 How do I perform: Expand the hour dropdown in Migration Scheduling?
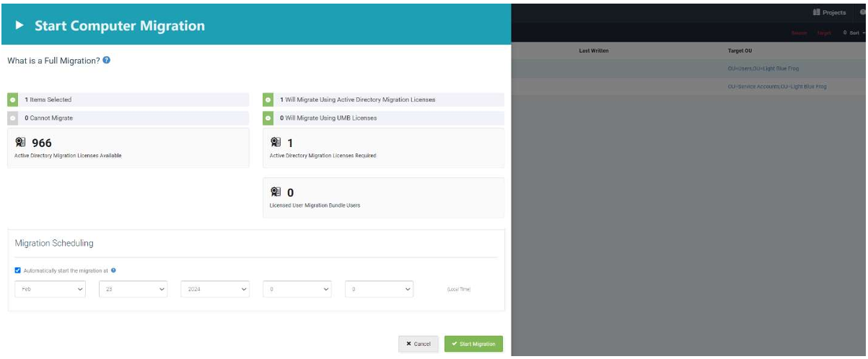[297, 289]
